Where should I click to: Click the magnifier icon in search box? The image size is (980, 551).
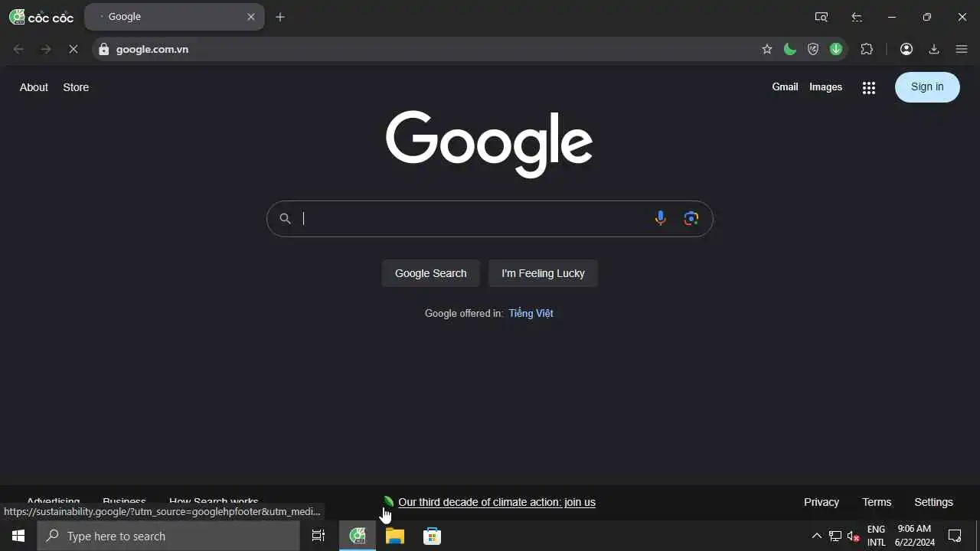click(x=285, y=219)
